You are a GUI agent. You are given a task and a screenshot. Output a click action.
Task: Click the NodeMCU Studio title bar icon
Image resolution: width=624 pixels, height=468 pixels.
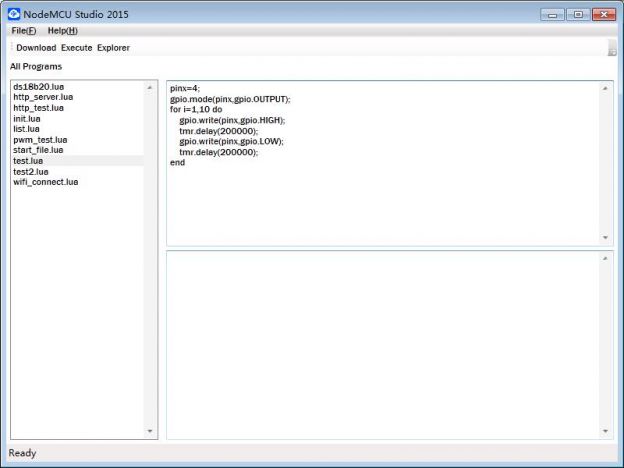[14, 14]
